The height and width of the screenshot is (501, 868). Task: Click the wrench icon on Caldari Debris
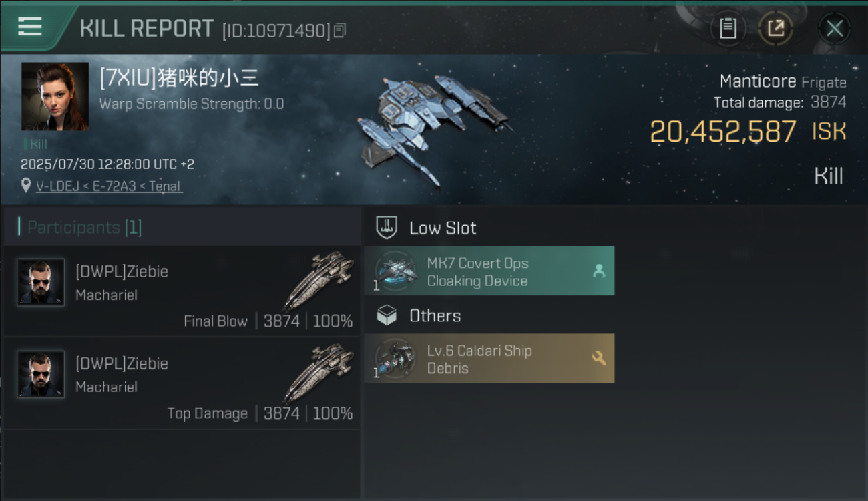point(599,359)
